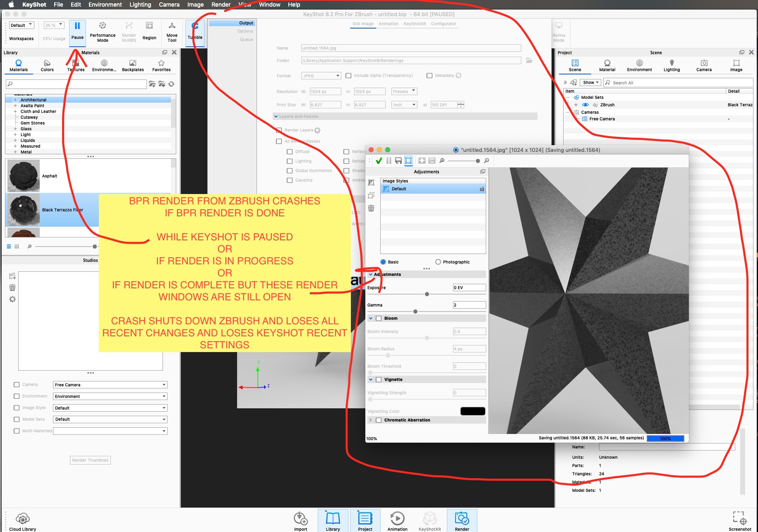This screenshot has width=758, height=532.
Task: Select Free Camera in scene tree
Action: click(x=602, y=119)
